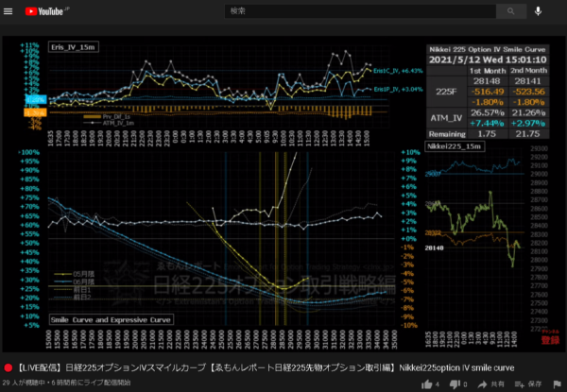This screenshot has height=392, width=567.
Task: Click the Remaining row label
Action: [x=447, y=134]
